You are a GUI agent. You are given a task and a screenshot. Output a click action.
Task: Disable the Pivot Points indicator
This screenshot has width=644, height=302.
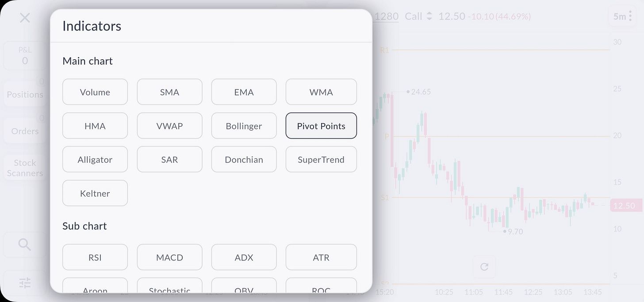(321, 126)
